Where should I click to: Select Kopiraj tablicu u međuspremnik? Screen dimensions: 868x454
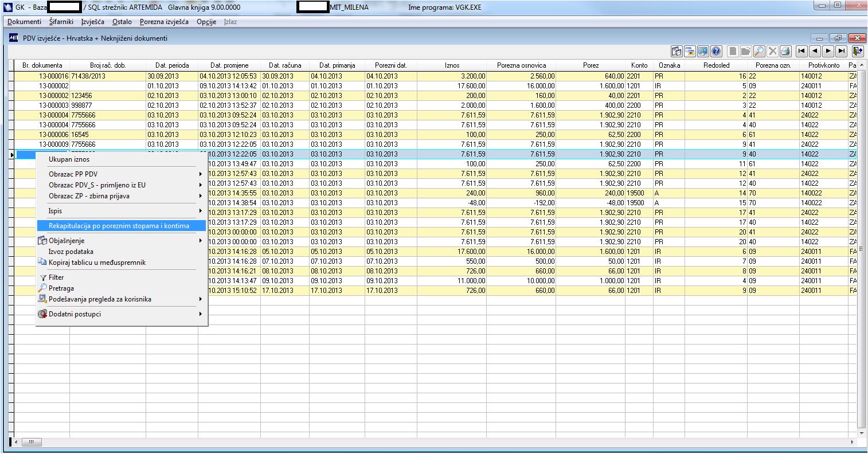point(122,263)
